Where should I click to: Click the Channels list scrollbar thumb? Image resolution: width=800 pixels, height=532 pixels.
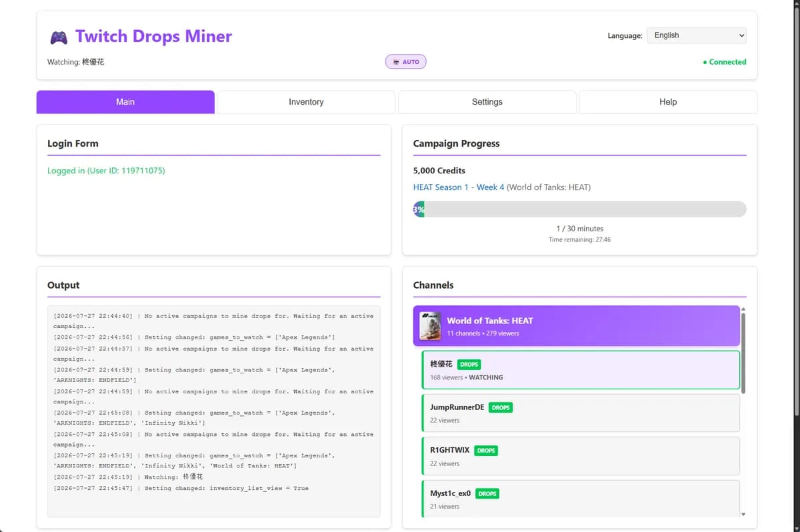(743, 353)
